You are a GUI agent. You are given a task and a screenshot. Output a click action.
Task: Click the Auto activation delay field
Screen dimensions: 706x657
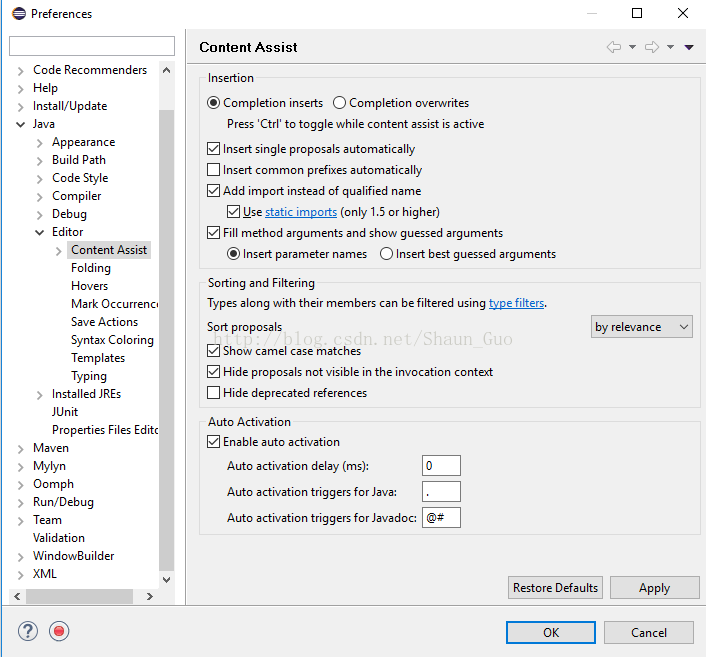point(441,466)
